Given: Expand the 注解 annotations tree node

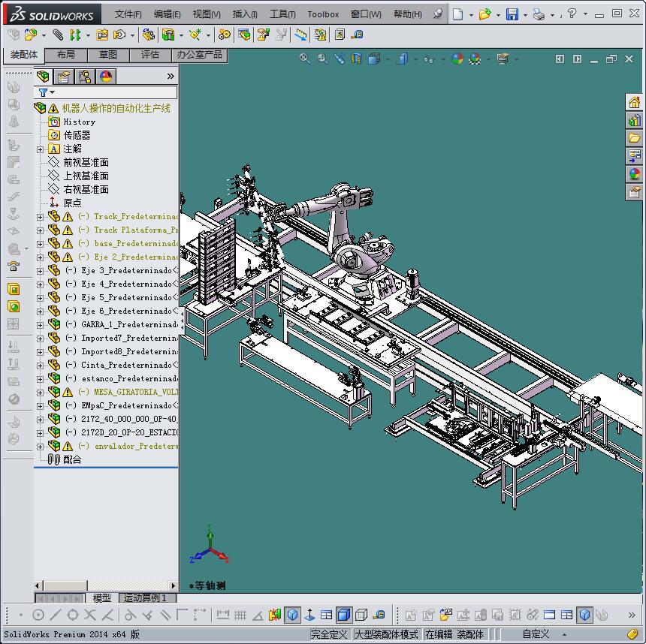Looking at the screenshot, I should pyautogui.click(x=40, y=149).
